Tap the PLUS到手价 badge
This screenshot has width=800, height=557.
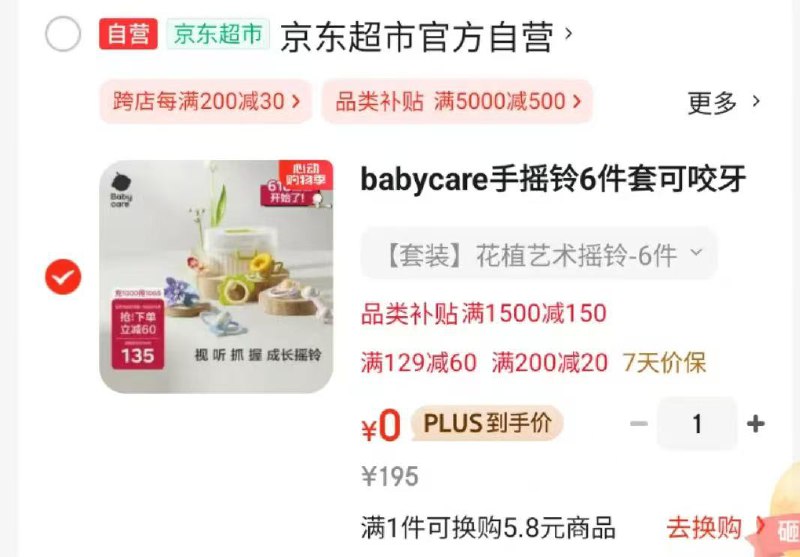click(x=487, y=423)
